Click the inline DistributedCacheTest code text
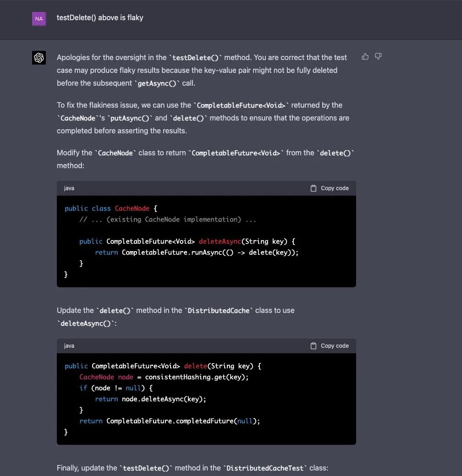Screen dimensions: 462x476 click(265, 468)
